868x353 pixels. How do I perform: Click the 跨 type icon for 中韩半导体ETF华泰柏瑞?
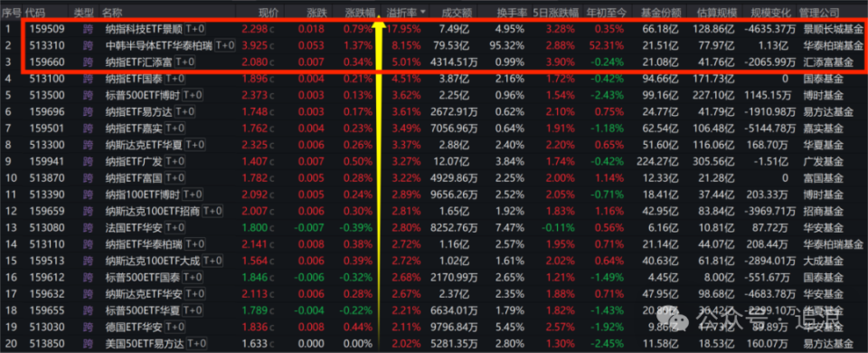[x=88, y=45]
